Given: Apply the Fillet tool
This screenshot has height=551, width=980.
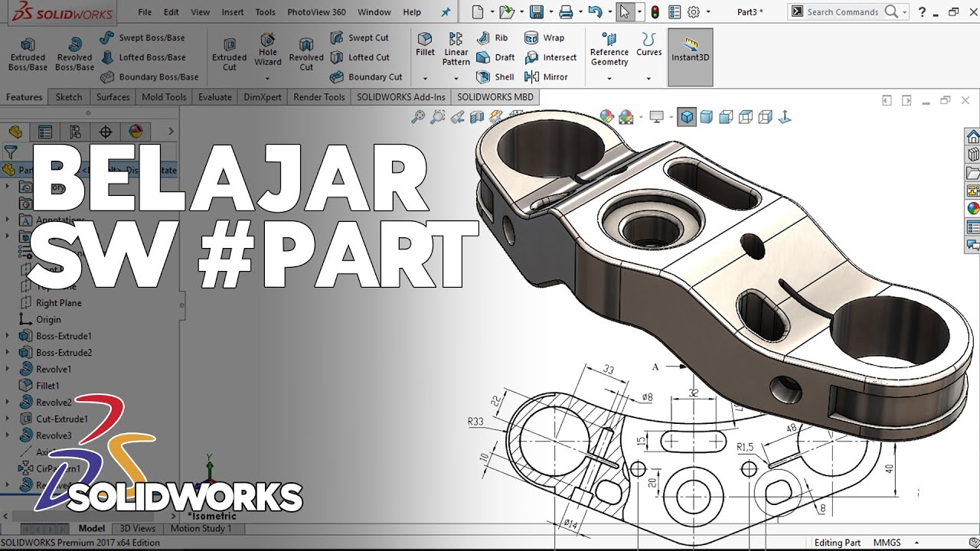Looking at the screenshot, I should point(425,45).
